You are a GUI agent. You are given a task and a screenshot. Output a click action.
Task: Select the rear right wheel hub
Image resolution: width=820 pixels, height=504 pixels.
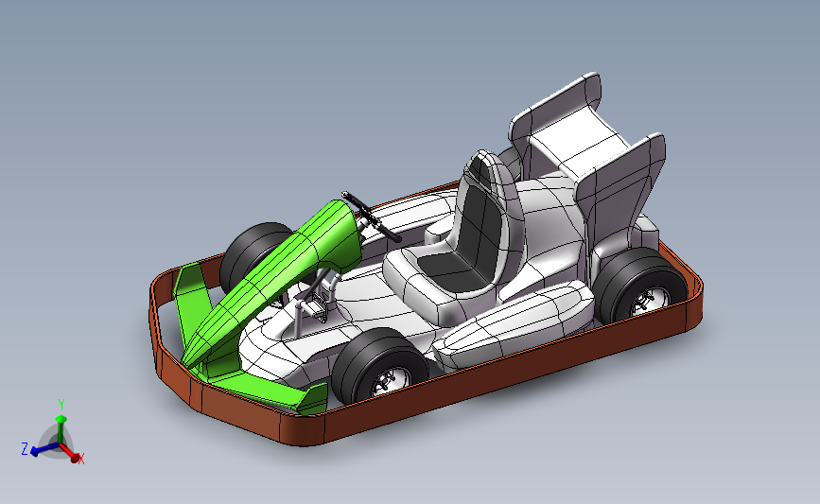(649, 301)
